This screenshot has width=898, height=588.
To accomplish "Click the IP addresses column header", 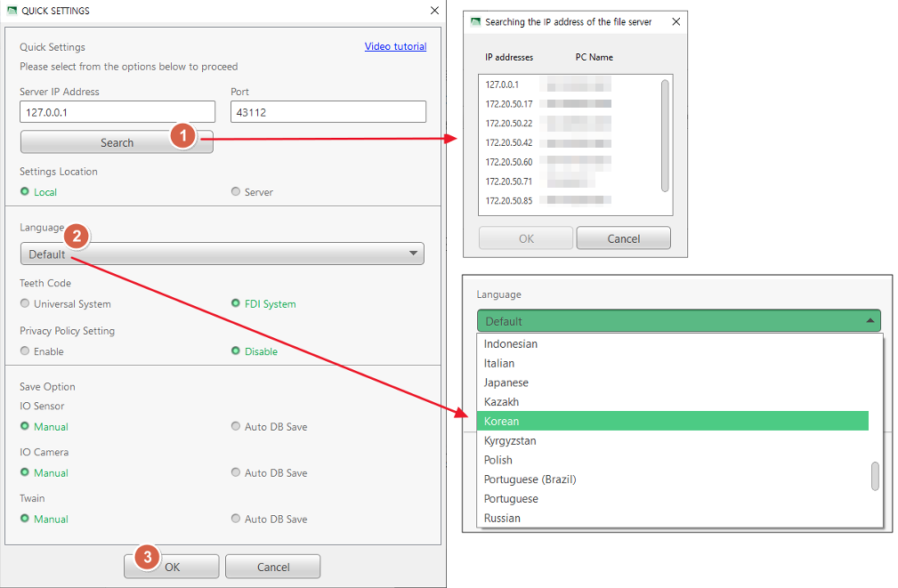I will pos(509,57).
